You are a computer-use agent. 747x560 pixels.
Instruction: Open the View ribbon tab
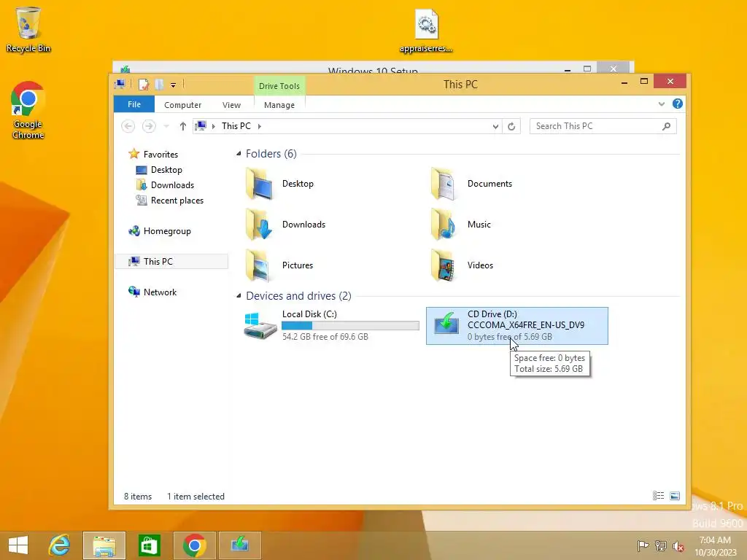tap(231, 105)
